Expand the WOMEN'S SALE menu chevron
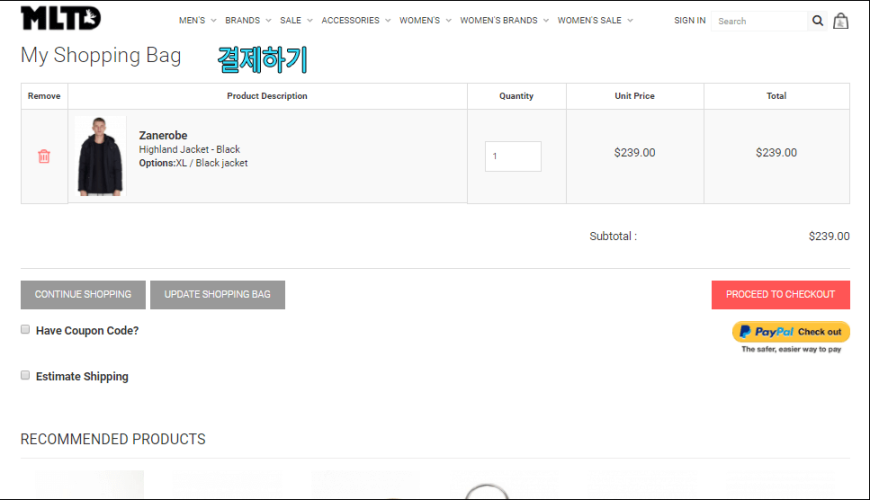Viewport: 870px width, 500px height. [630, 21]
